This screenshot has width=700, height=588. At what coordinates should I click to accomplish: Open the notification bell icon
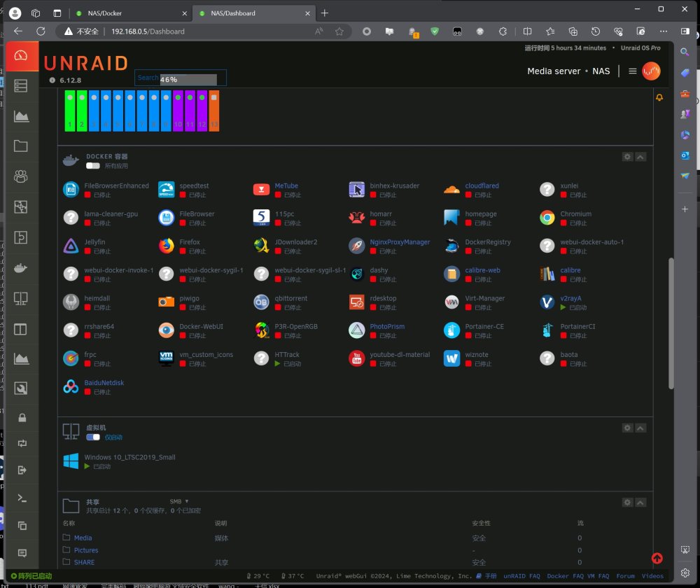(x=659, y=97)
